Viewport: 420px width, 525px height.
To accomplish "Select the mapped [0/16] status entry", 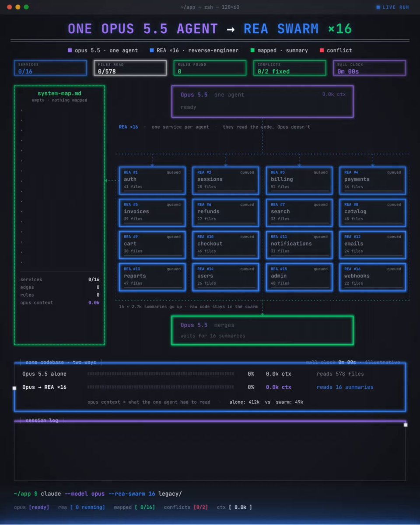I will (x=134, y=507).
